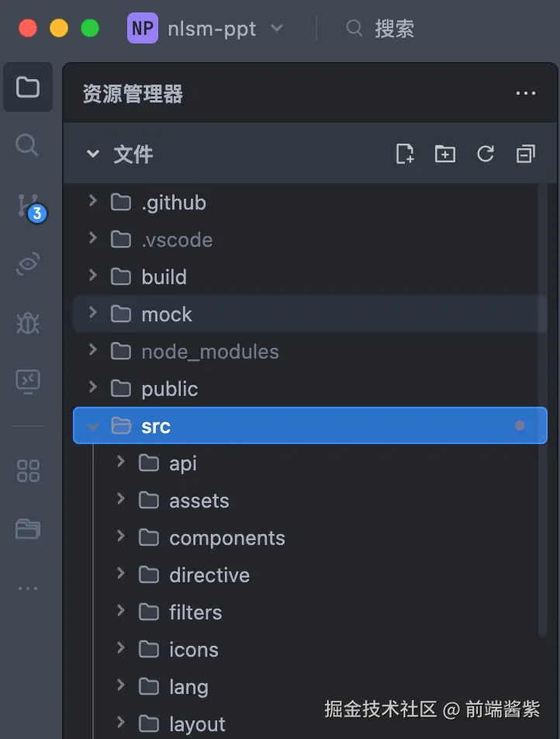Open the Search icon in activity bar
Image resolution: width=560 pixels, height=739 pixels.
coord(28,145)
